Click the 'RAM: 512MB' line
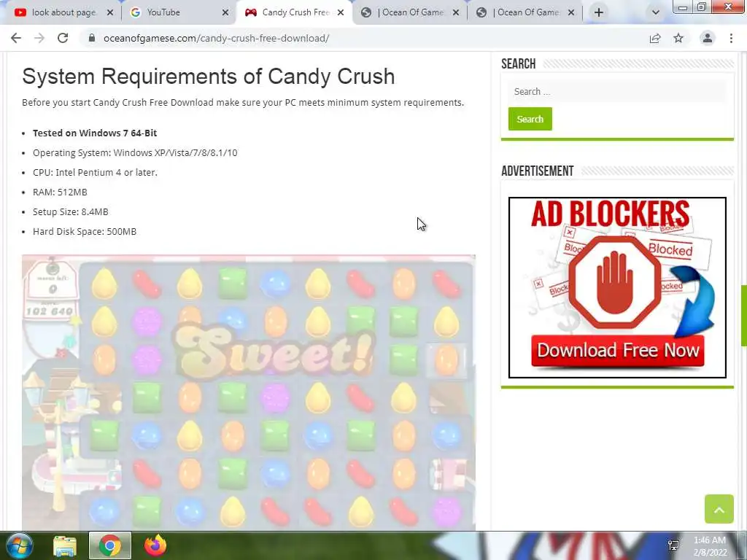This screenshot has height=560, width=747. pyautogui.click(x=60, y=192)
